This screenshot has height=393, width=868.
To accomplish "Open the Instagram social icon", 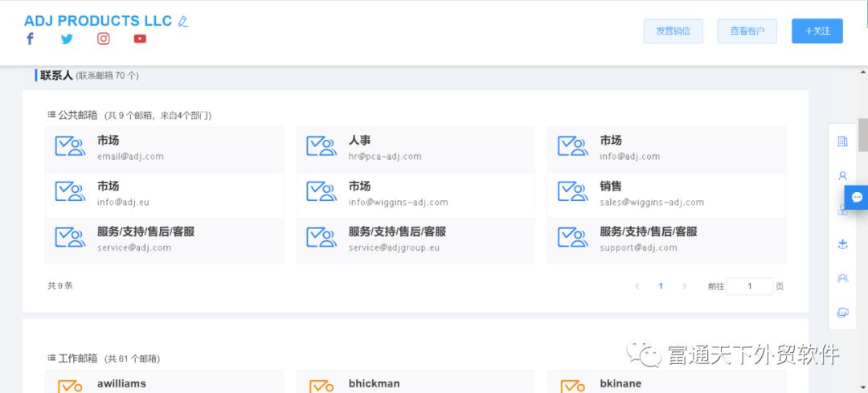I will [x=104, y=39].
